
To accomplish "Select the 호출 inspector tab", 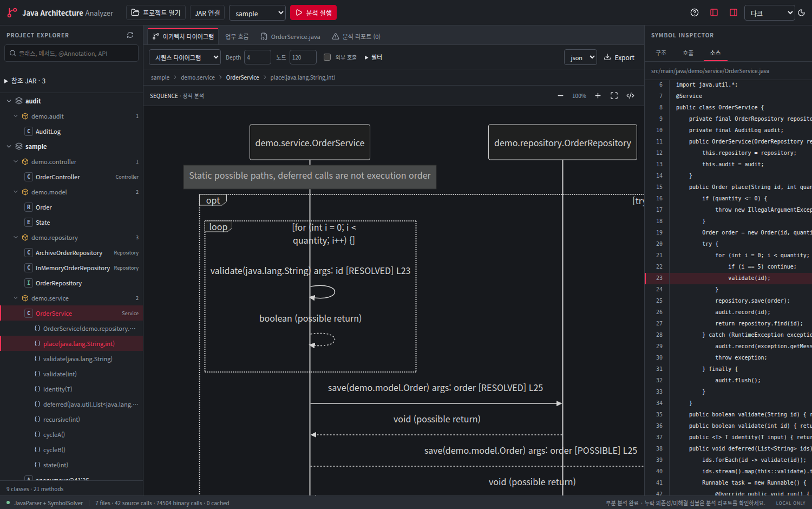I will pyautogui.click(x=688, y=53).
